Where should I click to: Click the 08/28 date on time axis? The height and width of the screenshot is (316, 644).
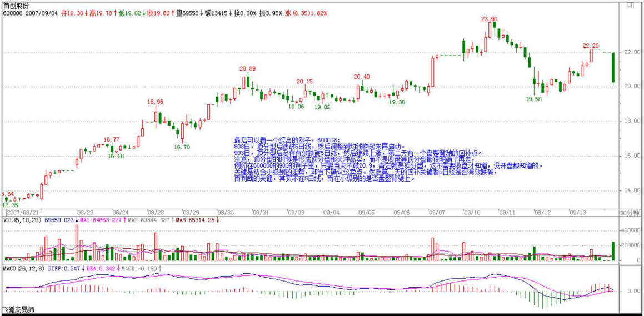click(155, 212)
